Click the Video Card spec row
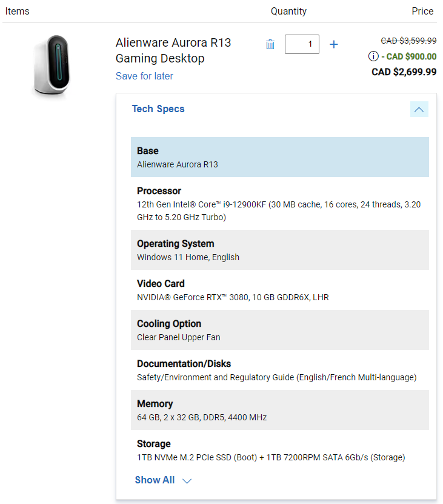The height and width of the screenshot is (504, 443). tap(279, 290)
